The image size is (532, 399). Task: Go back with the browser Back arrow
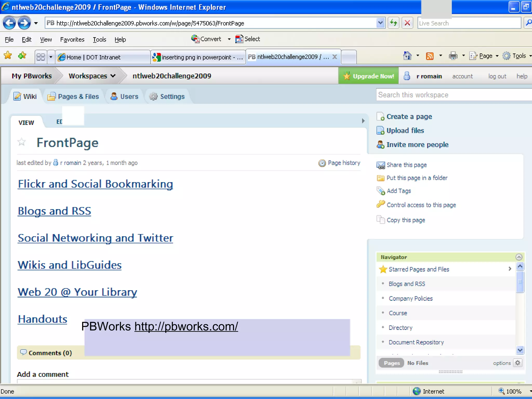[x=9, y=23]
